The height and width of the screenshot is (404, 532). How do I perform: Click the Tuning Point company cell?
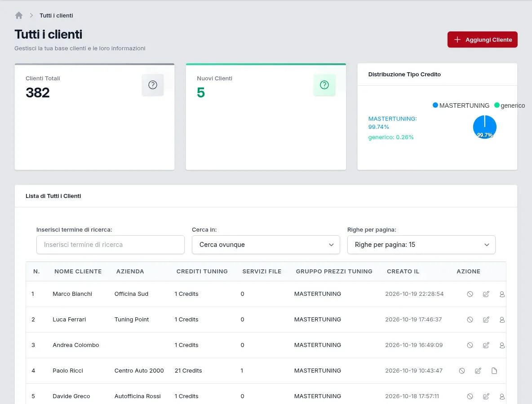(x=132, y=319)
